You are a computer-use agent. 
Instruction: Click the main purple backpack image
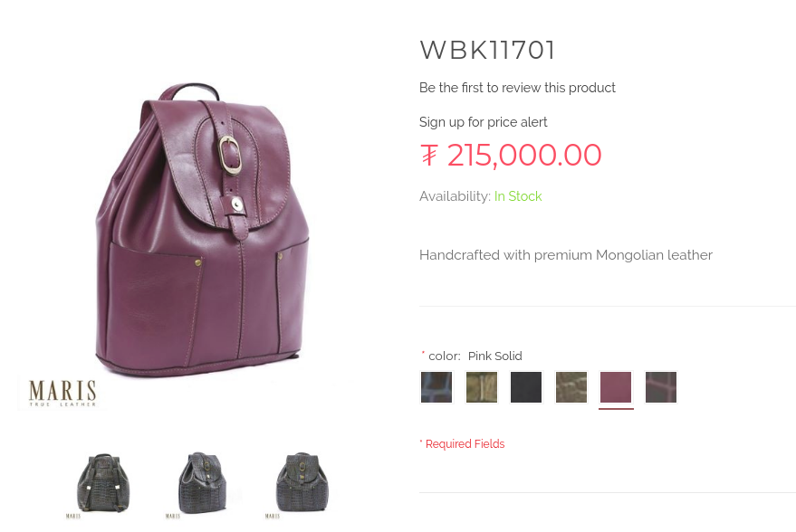202,228
